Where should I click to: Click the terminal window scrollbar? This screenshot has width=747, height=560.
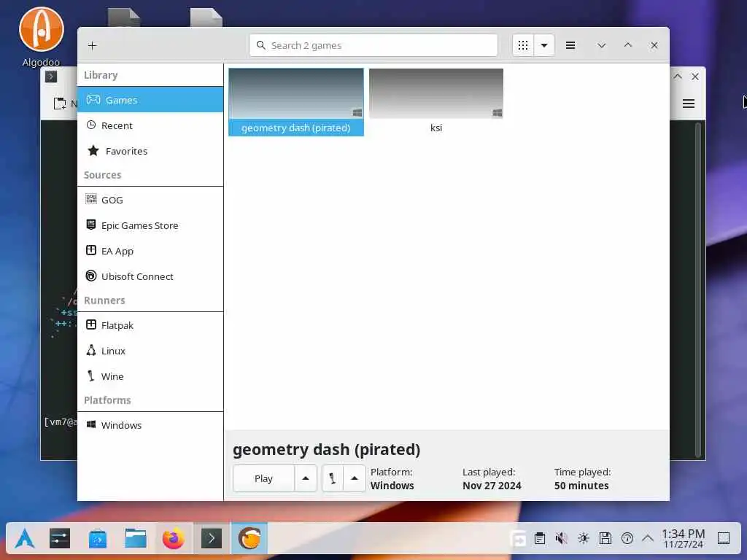click(x=700, y=289)
